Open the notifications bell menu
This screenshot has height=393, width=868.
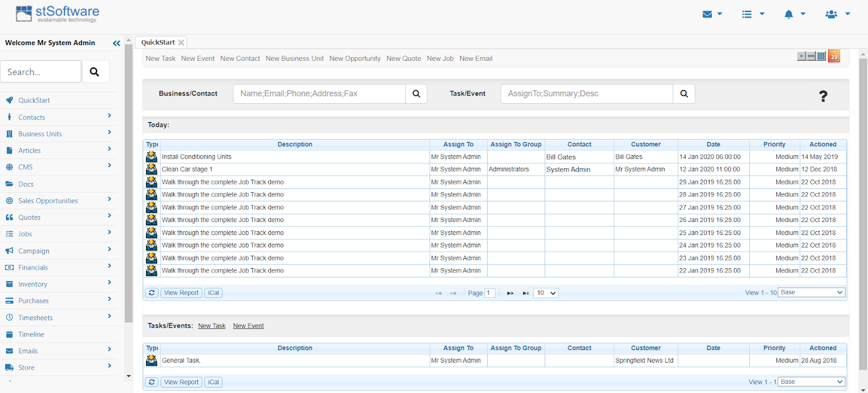coord(795,14)
